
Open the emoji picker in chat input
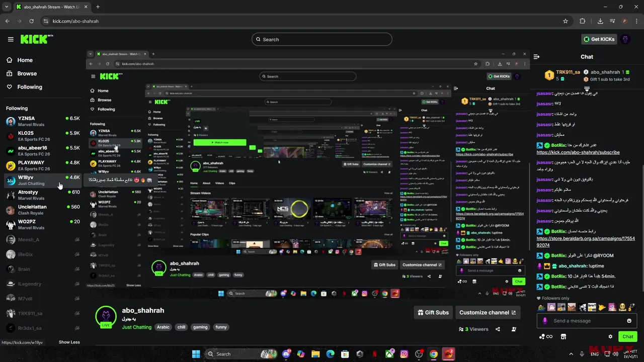(629, 321)
